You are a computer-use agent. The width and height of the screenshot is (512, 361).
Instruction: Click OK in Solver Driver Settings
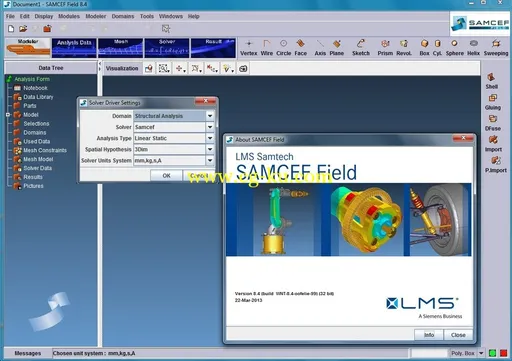(x=166, y=175)
